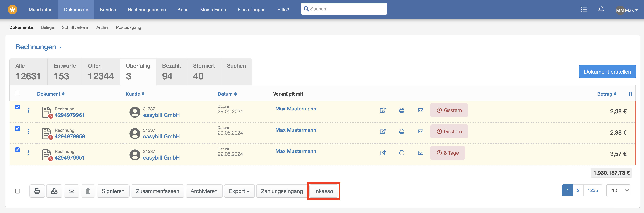644x213 pixels.
Task: Uncheck the checkbox for invoice 4294979959
Action: (x=17, y=128)
